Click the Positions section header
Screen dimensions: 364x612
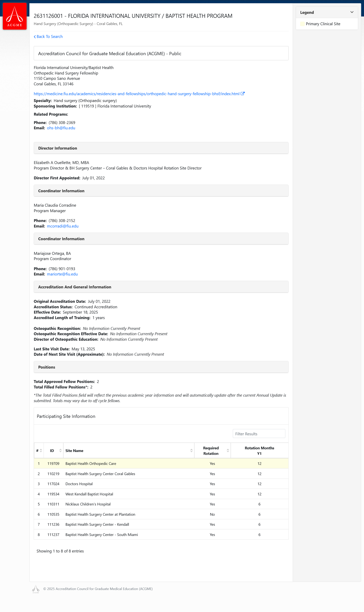pos(161,367)
